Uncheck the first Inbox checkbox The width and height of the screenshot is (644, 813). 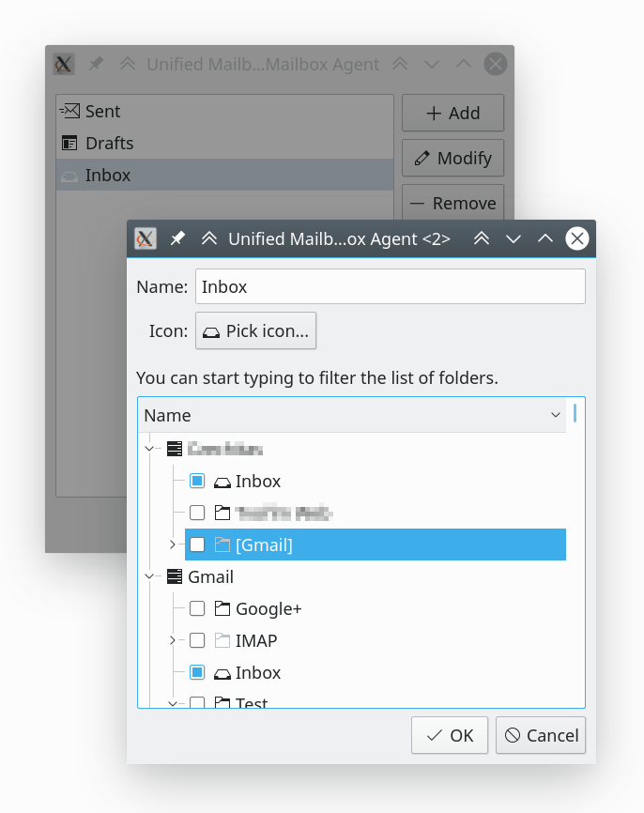[x=197, y=481]
